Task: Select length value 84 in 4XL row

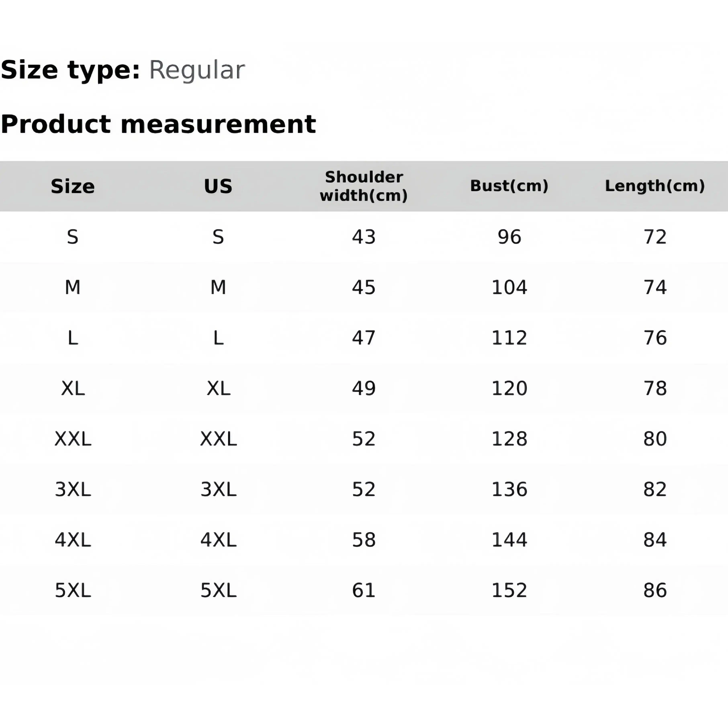Action: 655,540
